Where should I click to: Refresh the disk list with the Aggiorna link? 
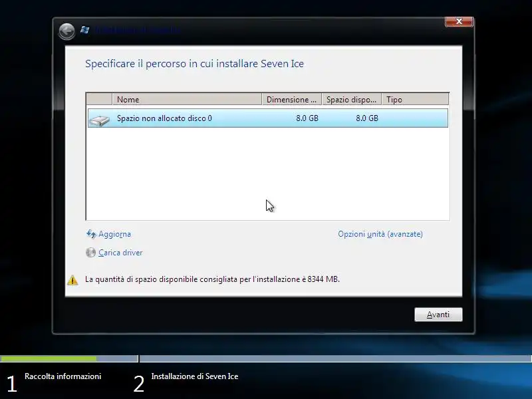tap(114, 234)
